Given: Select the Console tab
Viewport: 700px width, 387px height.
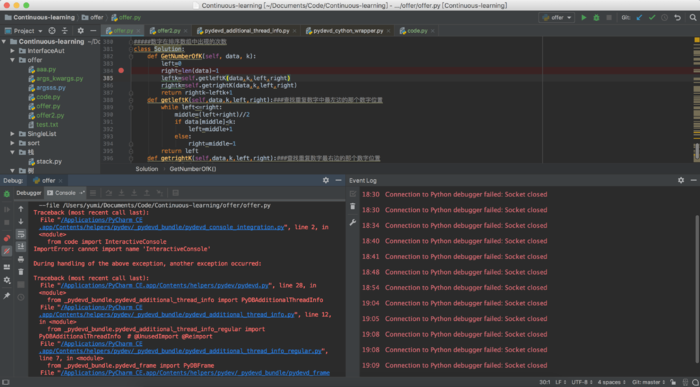Looking at the screenshot, I should coord(65,193).
